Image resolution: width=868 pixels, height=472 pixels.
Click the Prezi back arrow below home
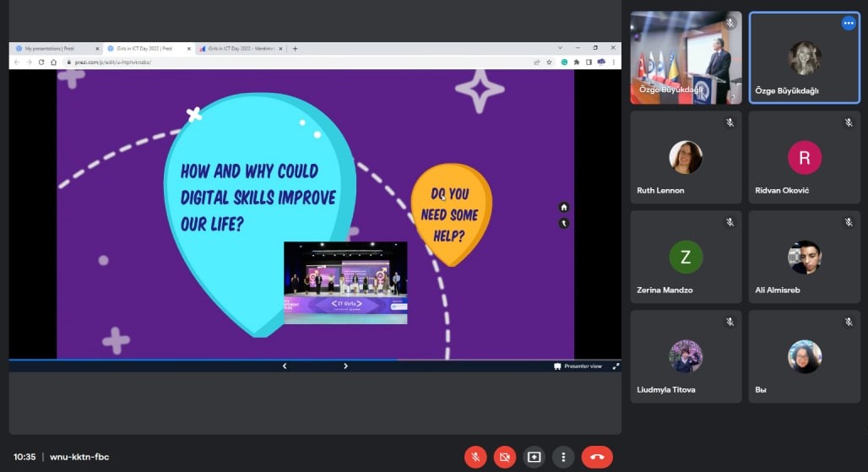tap(564, 224)
